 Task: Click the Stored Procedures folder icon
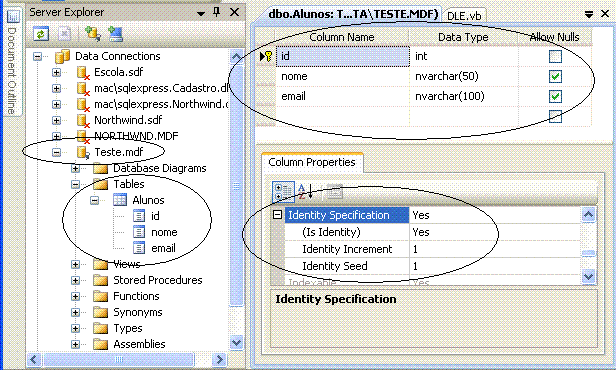pyautogui.click(x=101, y=280)
